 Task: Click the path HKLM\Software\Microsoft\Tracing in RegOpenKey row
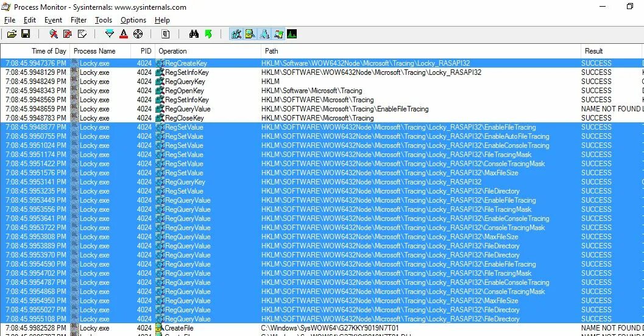(x=312, y=91)
